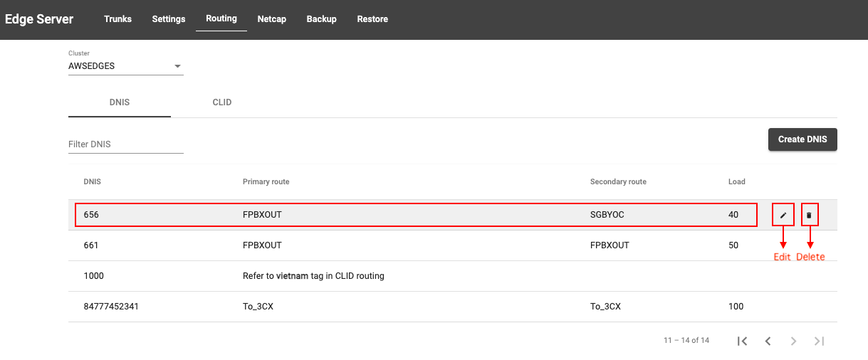Open the AWSEDGES cluster selector

(126, 66)
